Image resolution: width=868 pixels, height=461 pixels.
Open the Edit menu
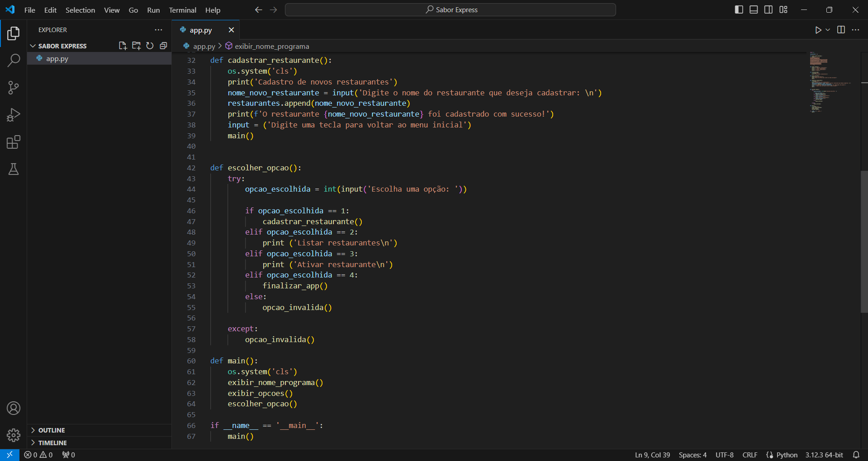point(50,10)
